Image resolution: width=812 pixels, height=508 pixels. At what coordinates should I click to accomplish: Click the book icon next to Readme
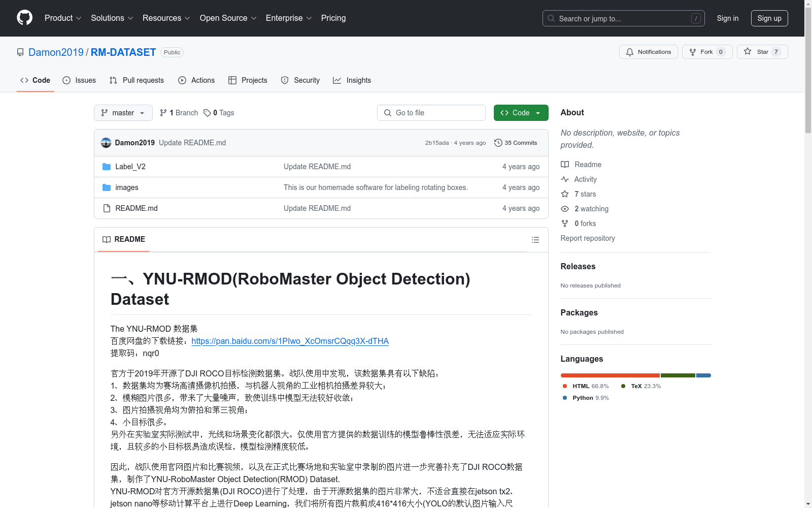565,165
